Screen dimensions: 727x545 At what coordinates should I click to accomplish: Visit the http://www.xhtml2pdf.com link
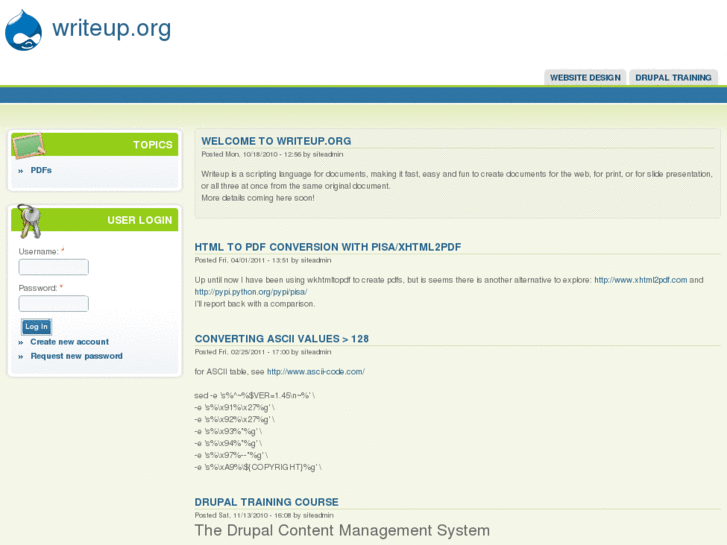pyautogui.click(x=641, y=280)
